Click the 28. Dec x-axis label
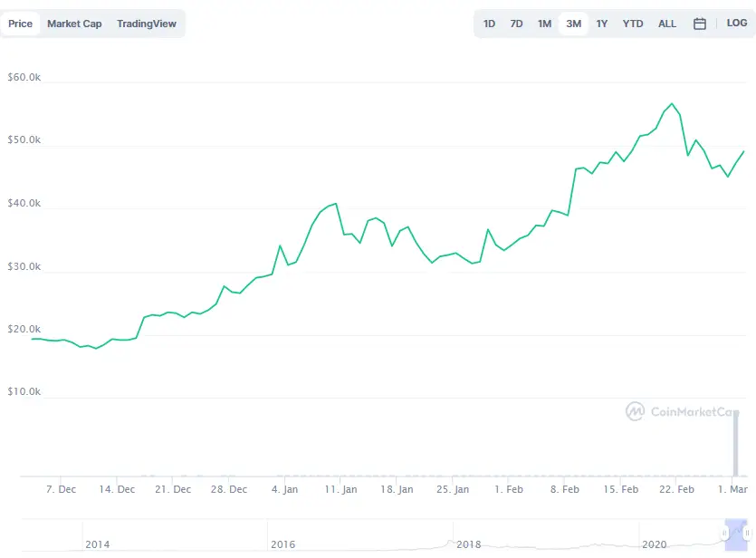The height and width of the screenshot is (558, 756). click(228, 489)
